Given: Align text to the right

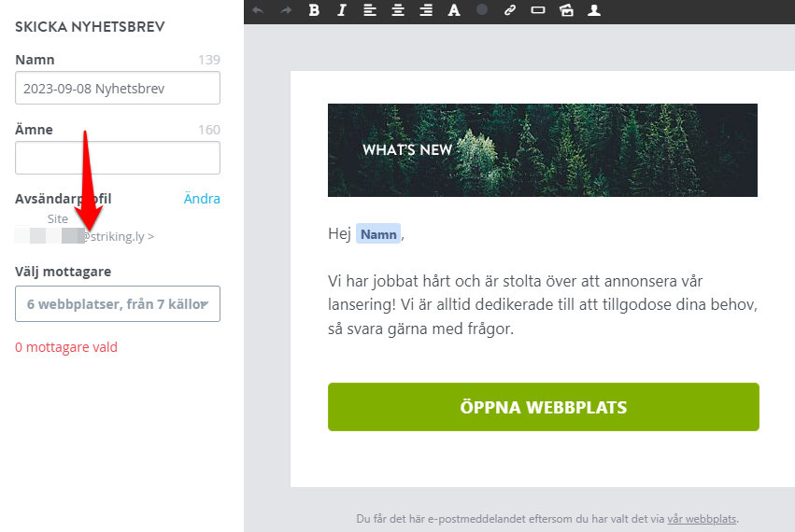Looking at the screenshot, I should tap(426, 10).
